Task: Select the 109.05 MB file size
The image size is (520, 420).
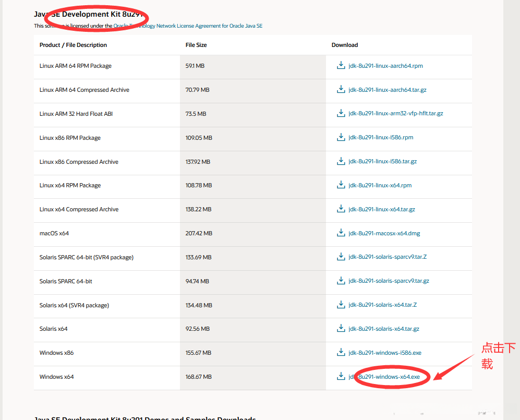Action: [199, 138]
